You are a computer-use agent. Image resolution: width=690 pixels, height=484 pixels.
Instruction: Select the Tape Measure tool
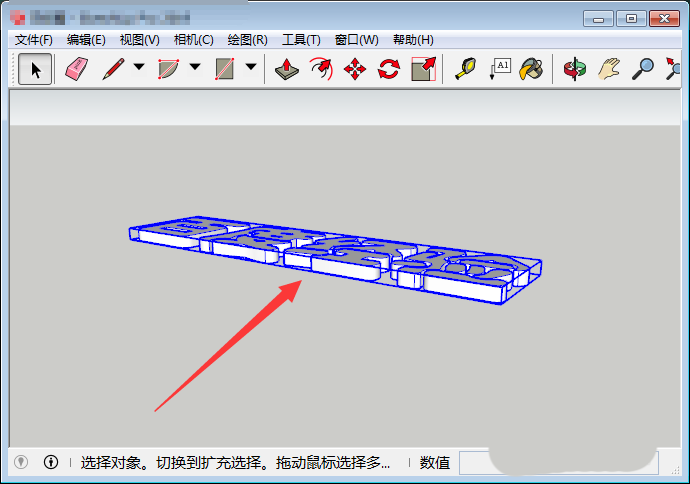point(466,69)
